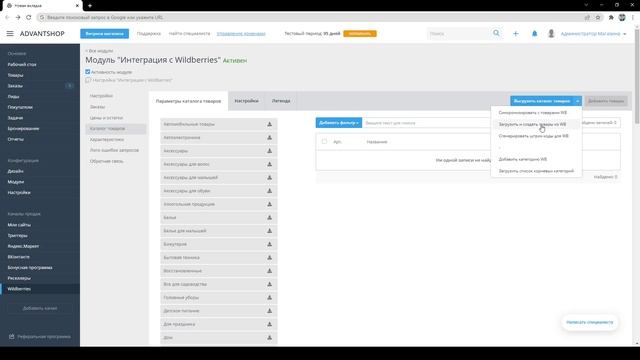This screenshot has height=360, width=640.
Task: Toggle select-all checkbox in products table header
Action: (x=324, y=142)
